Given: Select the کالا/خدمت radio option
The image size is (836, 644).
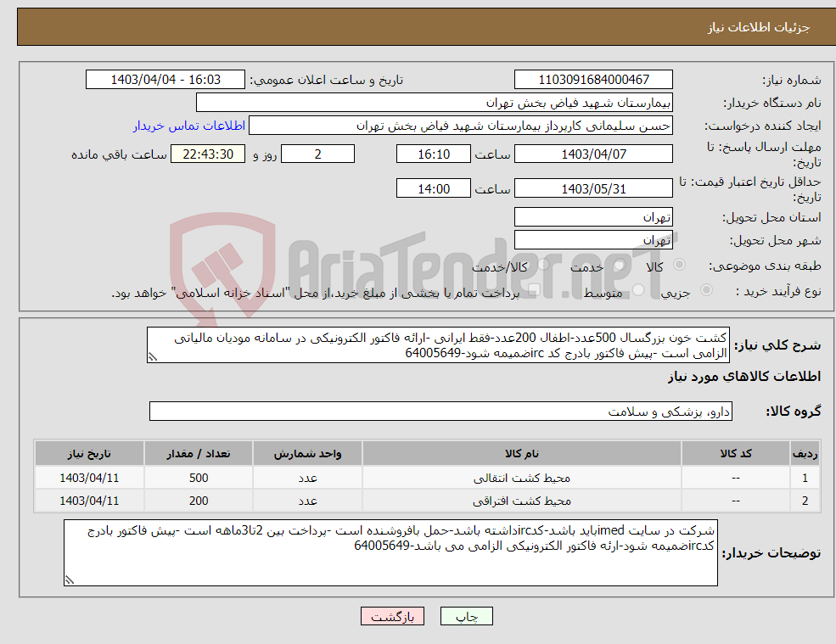Looking at the screenshot, I should click(x=543, y=265).
